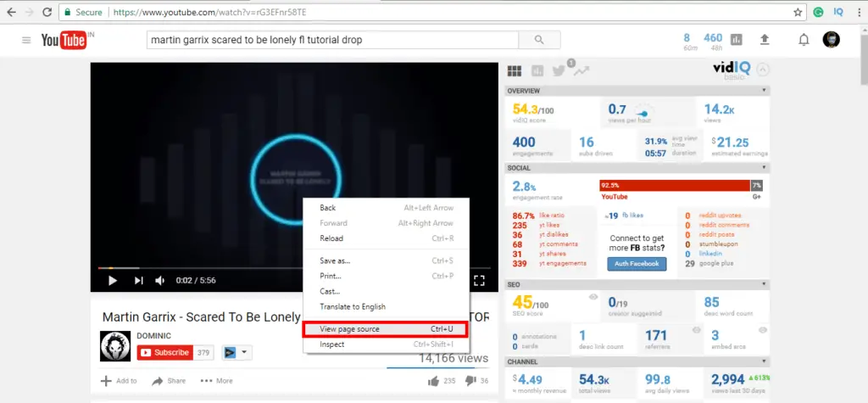Enter fullscreen mode on the player
868x403 pixels.
(x=480, y=281)
